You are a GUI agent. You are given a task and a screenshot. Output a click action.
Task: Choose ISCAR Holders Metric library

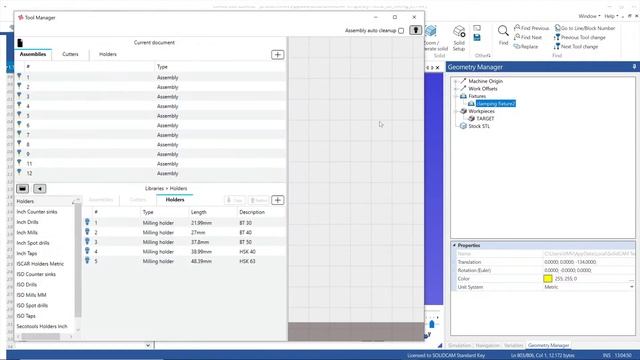40,264
